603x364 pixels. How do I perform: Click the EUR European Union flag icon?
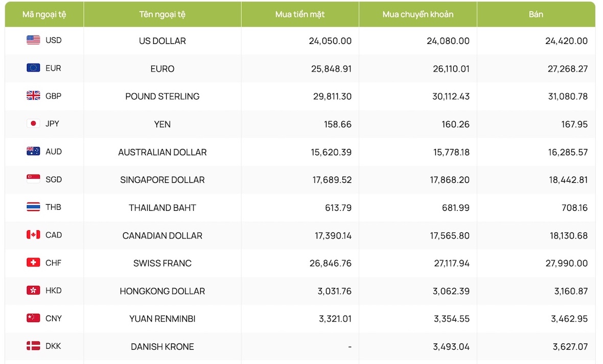tap(33, 68)
